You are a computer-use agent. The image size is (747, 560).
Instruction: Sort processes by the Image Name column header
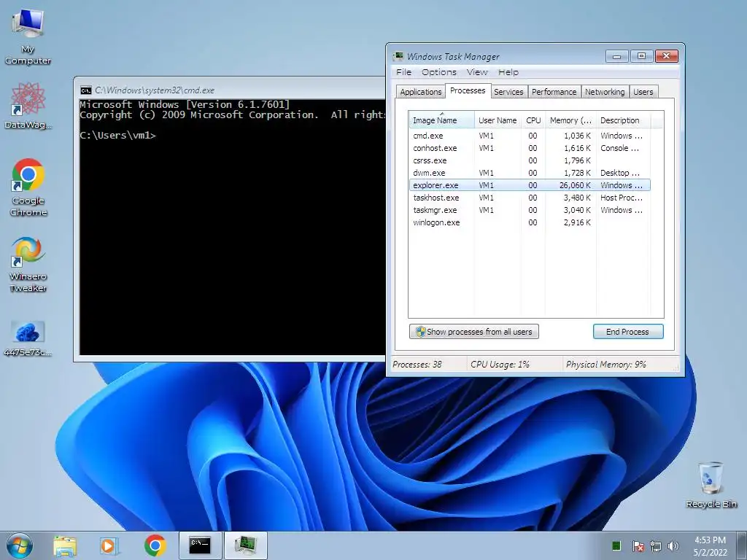(x=441, y=120)
